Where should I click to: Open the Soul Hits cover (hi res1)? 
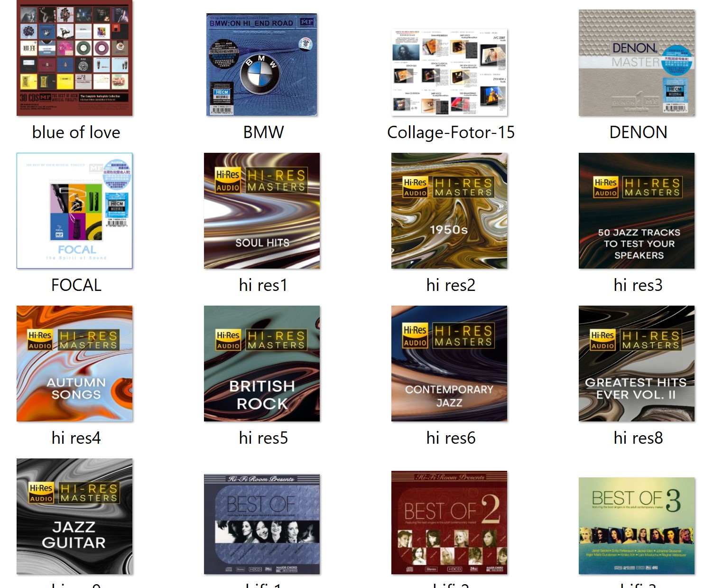(262, 211)
